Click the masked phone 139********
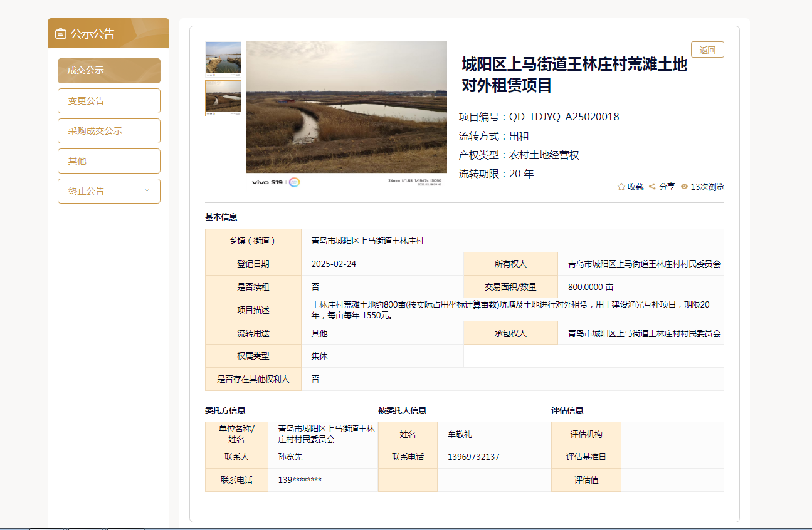This screenshot has width=812, height=530. coord(300,480)
